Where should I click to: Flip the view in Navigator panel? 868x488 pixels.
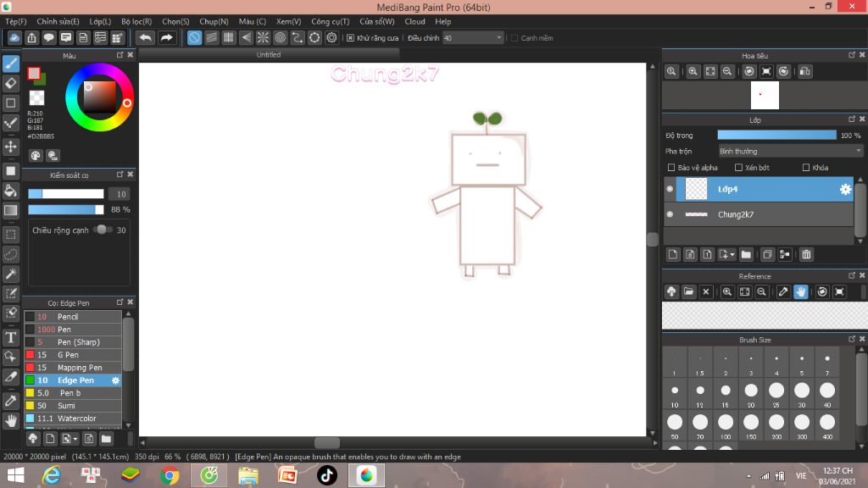(x=805, y=71)
